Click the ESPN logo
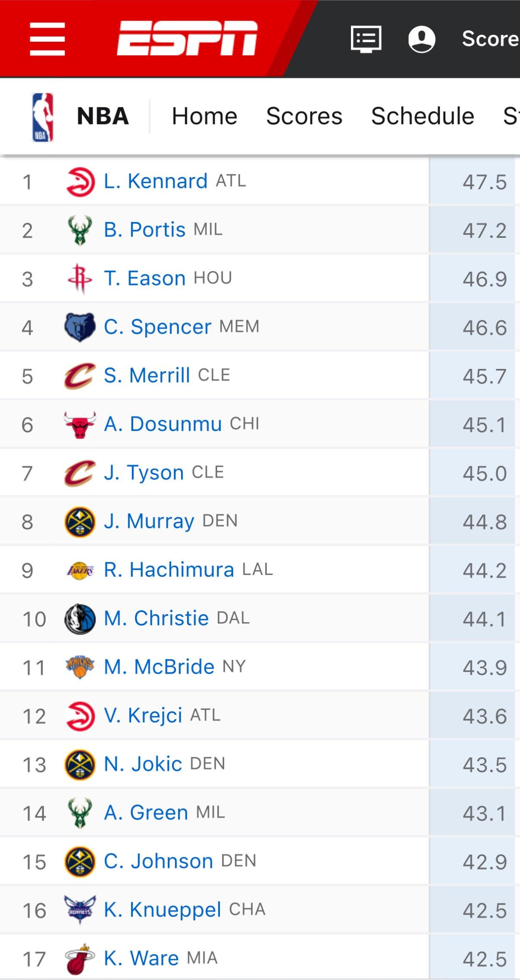Screen dimensions: 520x980 coord(187,39)
